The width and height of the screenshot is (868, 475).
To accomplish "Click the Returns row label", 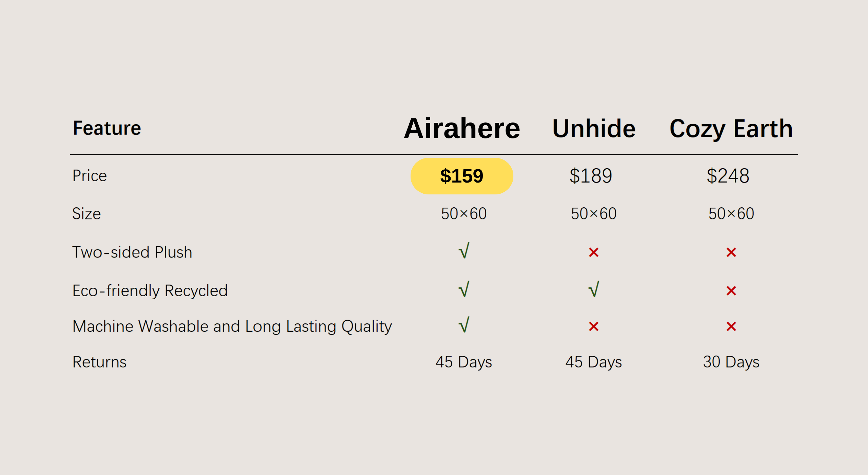I will [x=99, y=362].
